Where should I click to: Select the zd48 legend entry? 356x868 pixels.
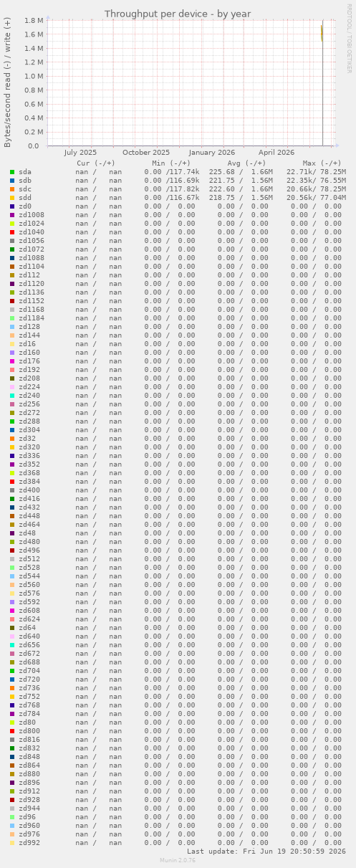pos(27,533)
